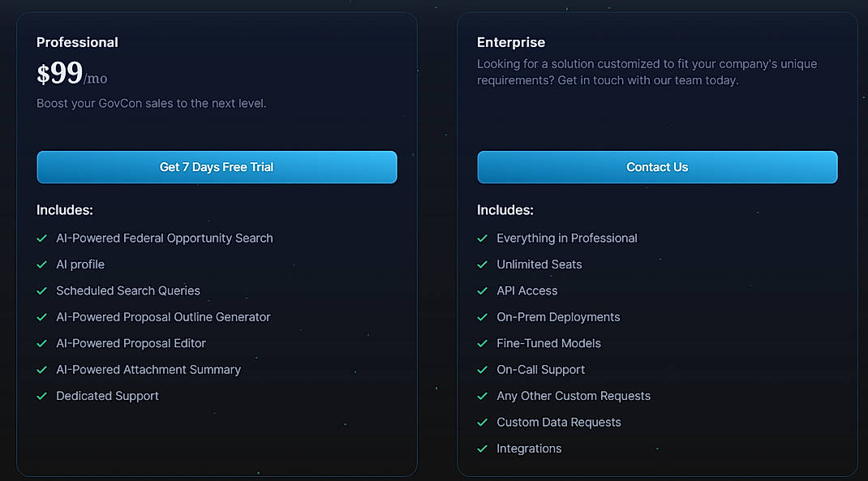Viewport: 868px width, 481px height.
Task: Click 'AI-Powered Proposal Editor' feature text
Action: (x=131, y=343)
